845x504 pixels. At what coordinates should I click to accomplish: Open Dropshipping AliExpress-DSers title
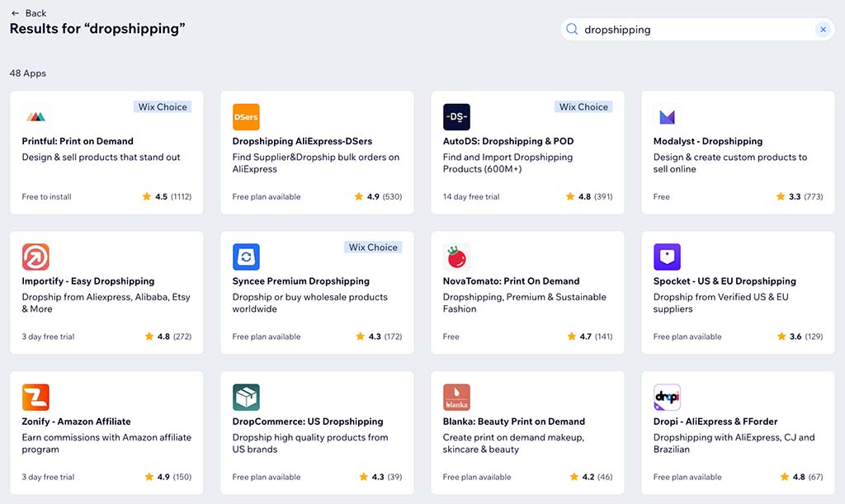pos(302,141)
